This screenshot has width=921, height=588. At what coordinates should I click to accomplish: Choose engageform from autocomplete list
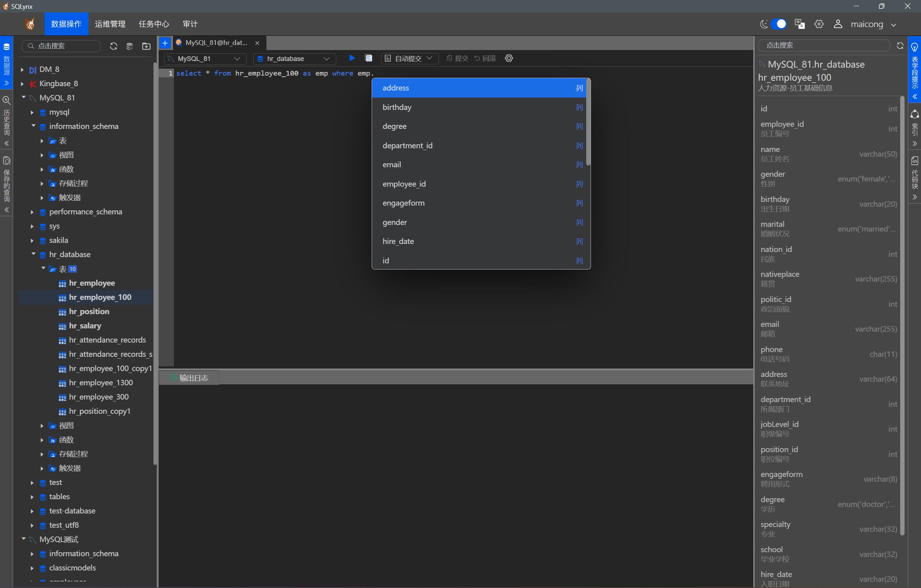(479, 203)
